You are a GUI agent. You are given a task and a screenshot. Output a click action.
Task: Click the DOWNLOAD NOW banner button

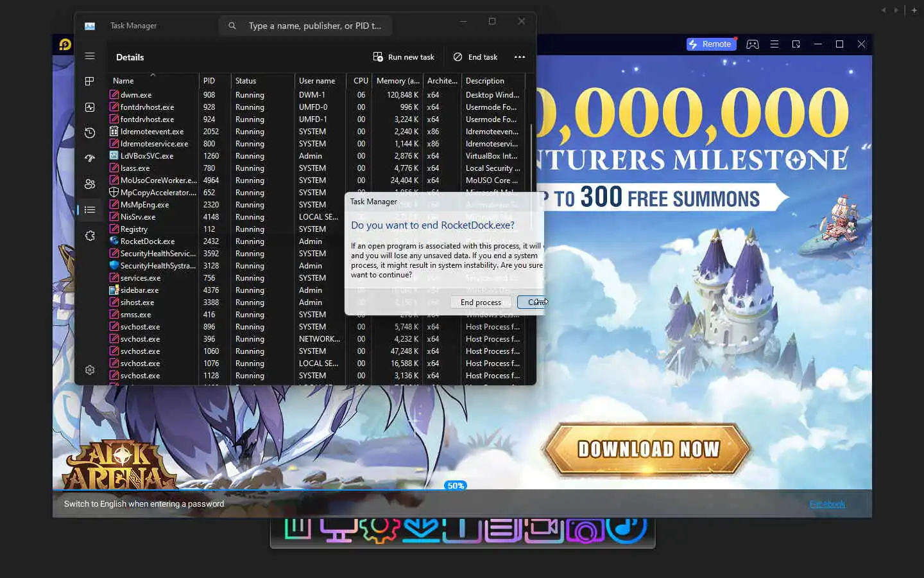(x=647, y=449)
